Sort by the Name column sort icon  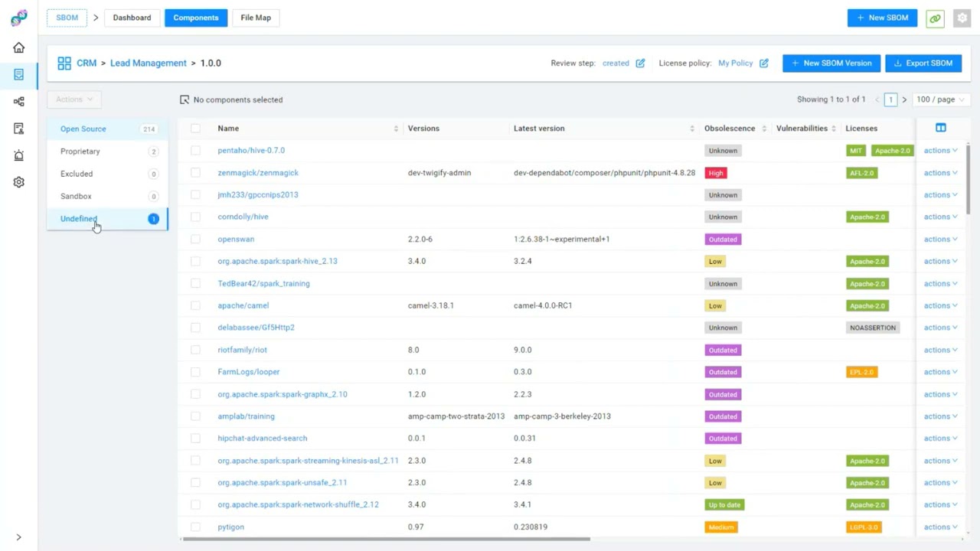pos(396,129)
